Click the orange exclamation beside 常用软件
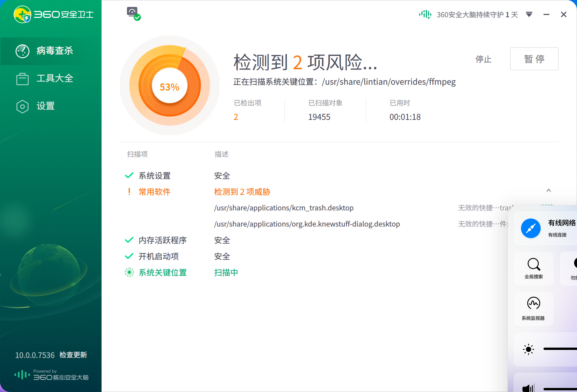The height and width of the screenshot is (392, 577). pyautogui.click(x=129, y=191)
